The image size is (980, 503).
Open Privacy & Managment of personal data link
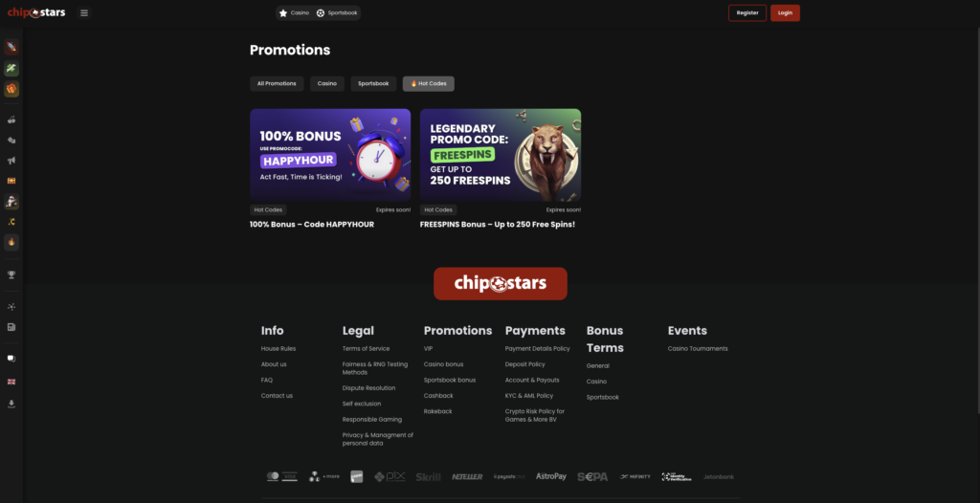(377, 439)
